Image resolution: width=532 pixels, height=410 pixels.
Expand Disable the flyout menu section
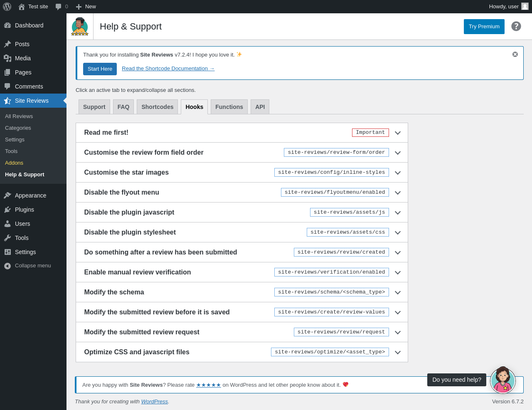pos(242,193)
